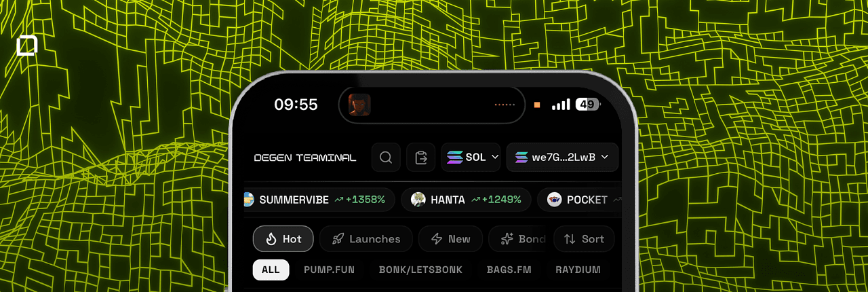Expand the we7G...2LwB wallet dropdown
Screen dimensions: 868x292
point(562,157)
